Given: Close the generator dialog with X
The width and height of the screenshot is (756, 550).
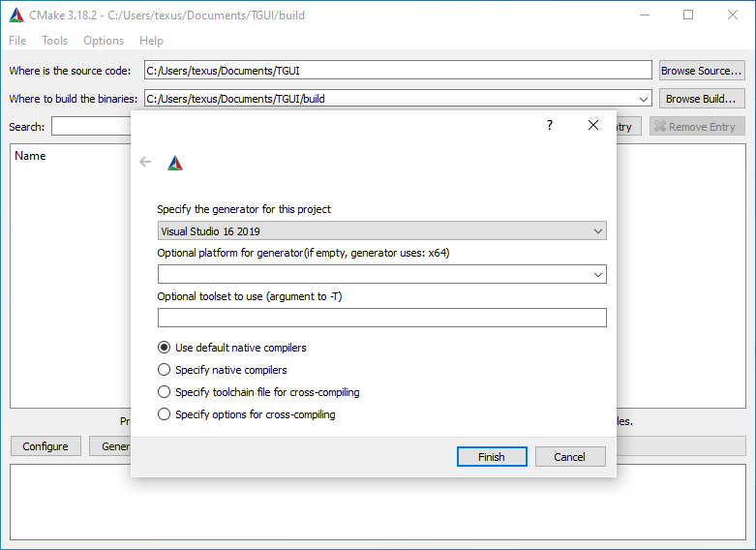Looking at the screenshot, I should point(593,126).
